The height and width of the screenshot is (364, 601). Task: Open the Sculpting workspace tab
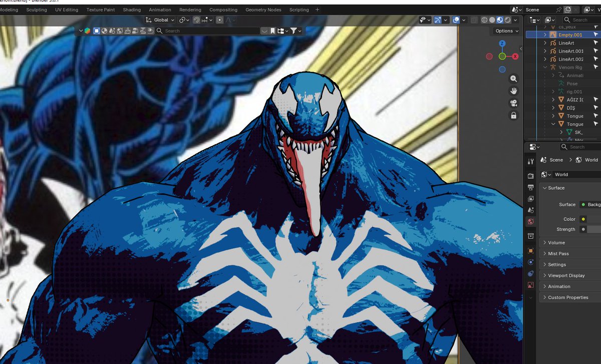[x=37, y=10]
